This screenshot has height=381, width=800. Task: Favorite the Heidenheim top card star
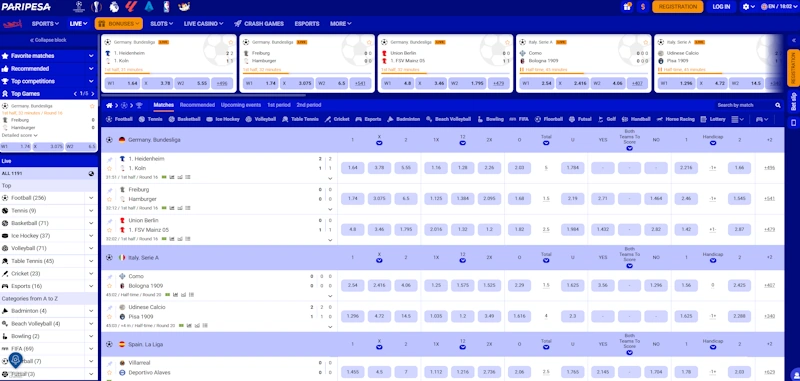(x=230, y=42)
